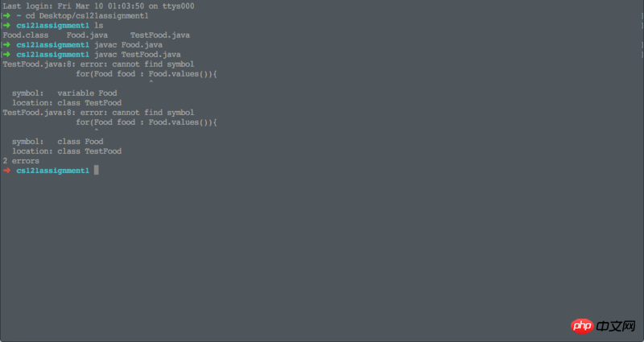
Task: Click the 'symbol: class Food' line
Action: (58, 142)
